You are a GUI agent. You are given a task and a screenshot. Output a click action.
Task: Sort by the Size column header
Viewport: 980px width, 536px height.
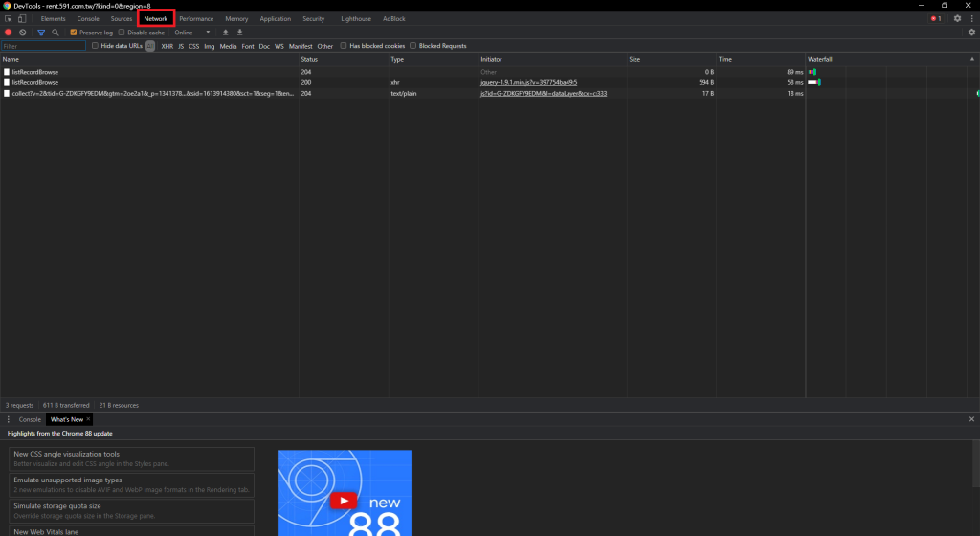(672, 59)
